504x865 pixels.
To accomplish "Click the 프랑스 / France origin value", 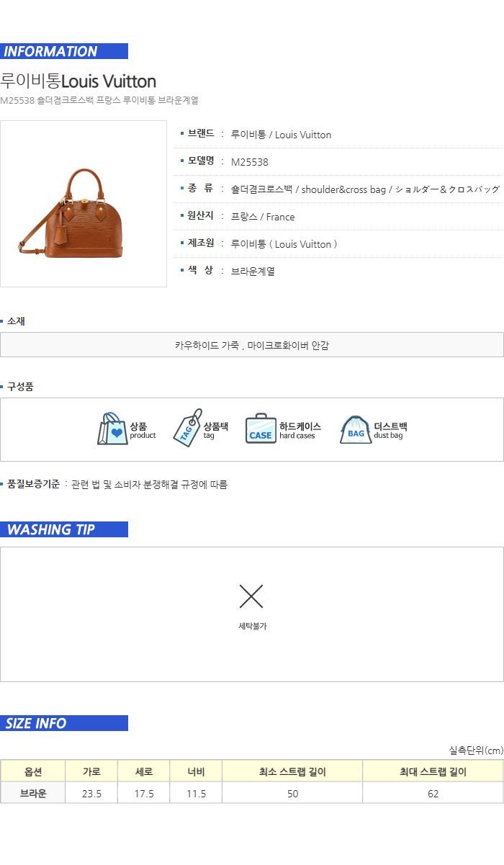I will [263, 217].
